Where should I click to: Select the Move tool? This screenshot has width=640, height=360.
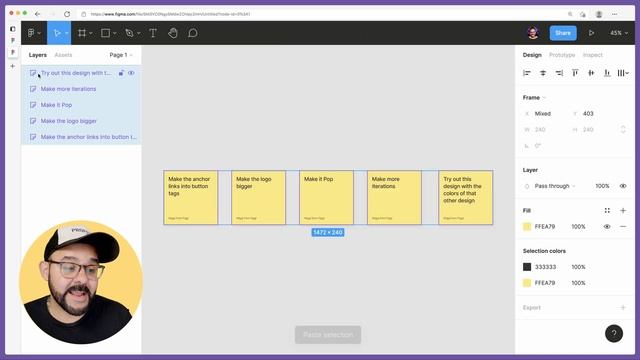57,33
